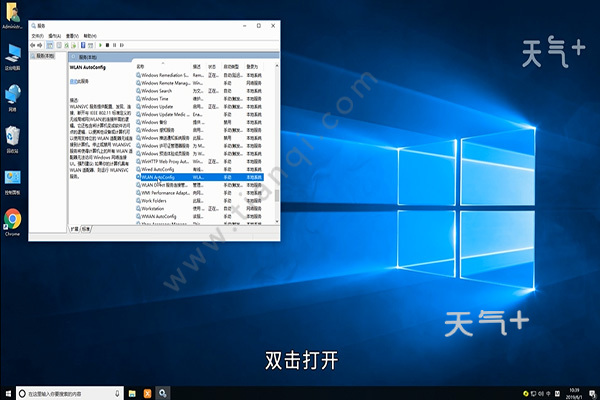Click gear icon beside Workstation row
The width and height of the screenshot is (600, 400).
tap(138, 209)
